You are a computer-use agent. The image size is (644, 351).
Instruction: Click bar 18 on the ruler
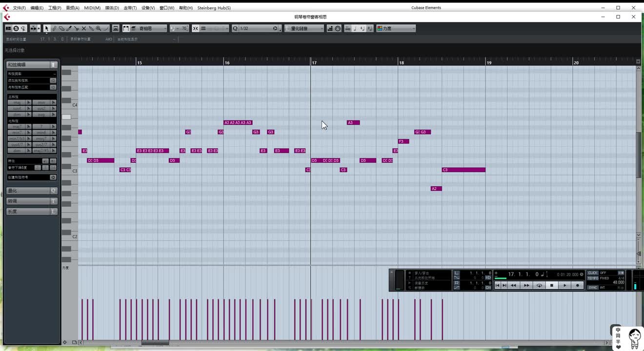(401, 62)
